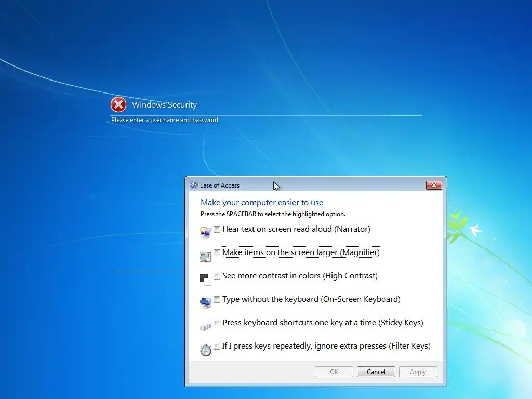Click the High Contrast black-white squares icon
532x399 pixels.
coord(205,280)
